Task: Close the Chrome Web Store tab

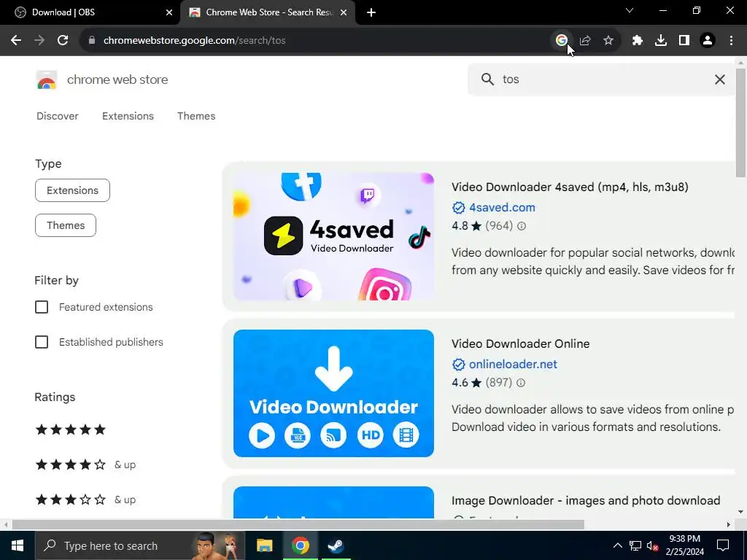Action: (x=344, y=12)
